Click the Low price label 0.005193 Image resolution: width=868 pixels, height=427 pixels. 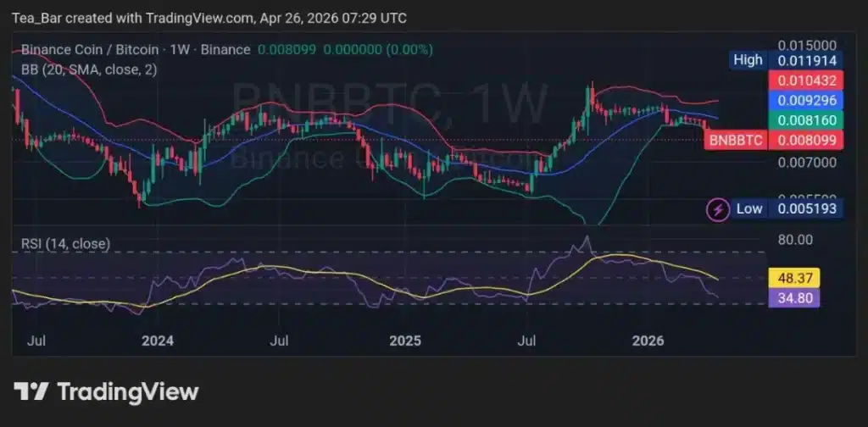tap(807, 209)
